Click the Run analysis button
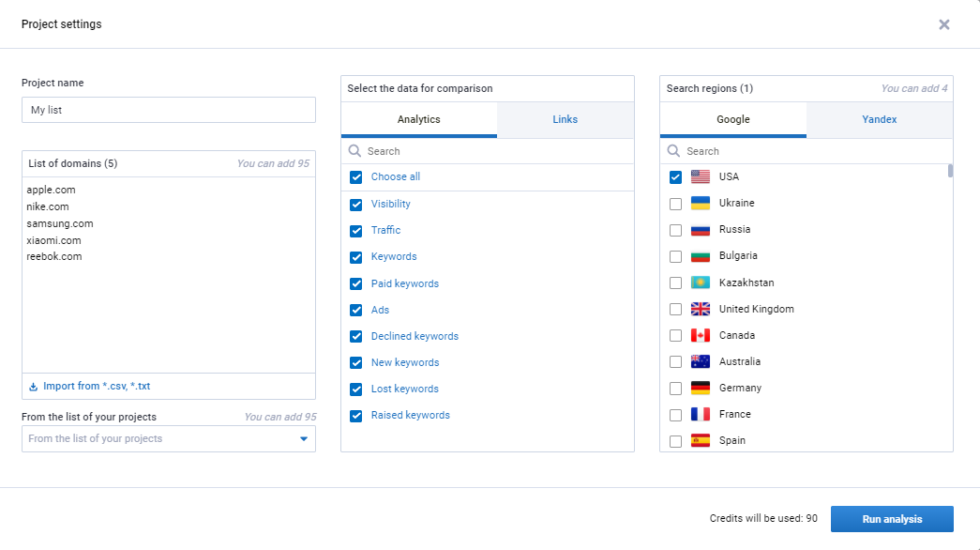The width and height of the screenshot is (980, 550). tap(891, 519)
